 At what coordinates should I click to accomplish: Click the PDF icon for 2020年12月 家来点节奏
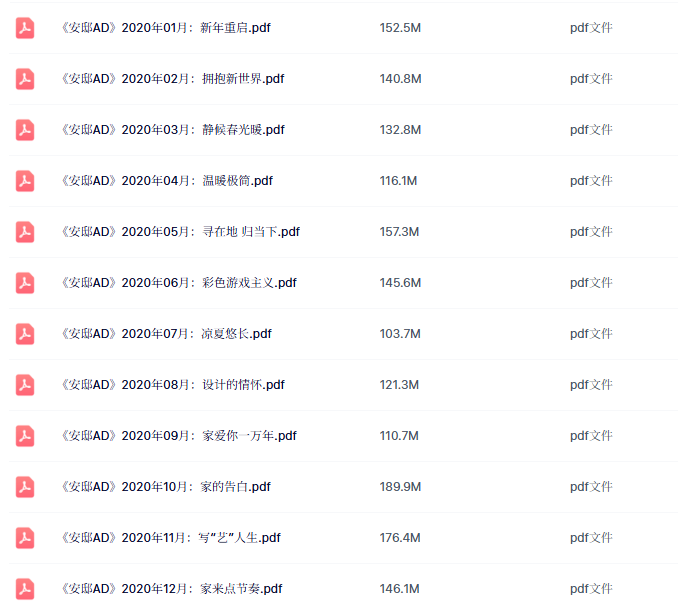pos(25,589)
